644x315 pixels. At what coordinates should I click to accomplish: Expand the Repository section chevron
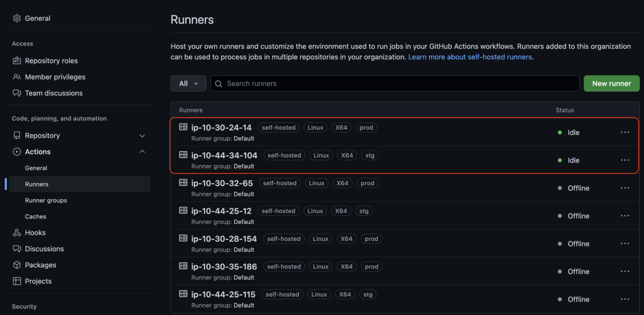pyautogui.click(x=142, y=136)
